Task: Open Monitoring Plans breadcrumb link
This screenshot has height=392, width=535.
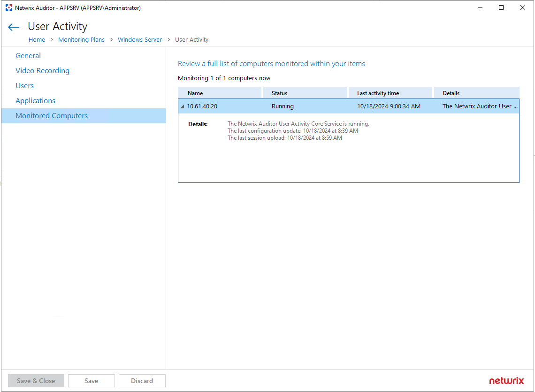Action: coord(81,40)
